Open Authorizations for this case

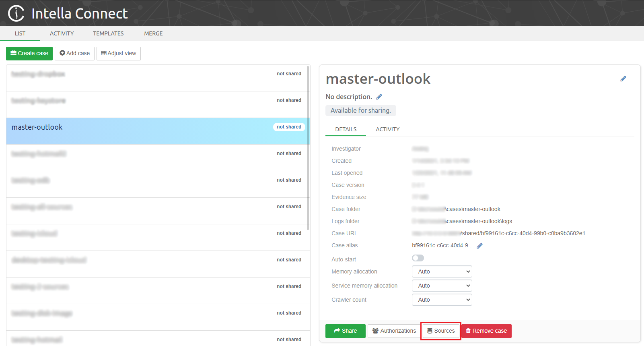pos(394,331)
